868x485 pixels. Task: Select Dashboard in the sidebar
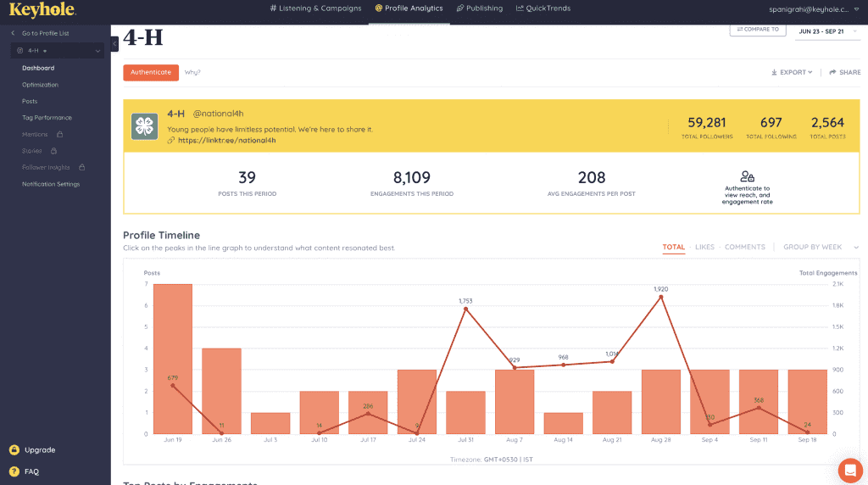coord(38,68)
